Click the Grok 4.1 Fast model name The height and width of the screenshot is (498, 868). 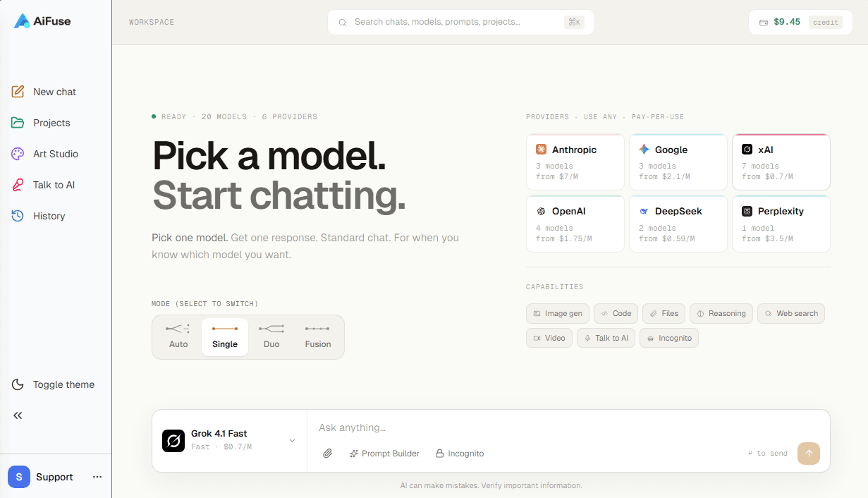(219, 433)
